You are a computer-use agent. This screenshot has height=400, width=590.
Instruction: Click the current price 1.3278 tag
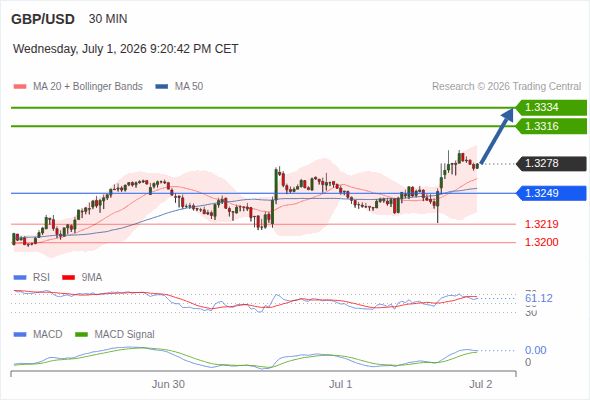pyautogui.click(x=551, y=164)
